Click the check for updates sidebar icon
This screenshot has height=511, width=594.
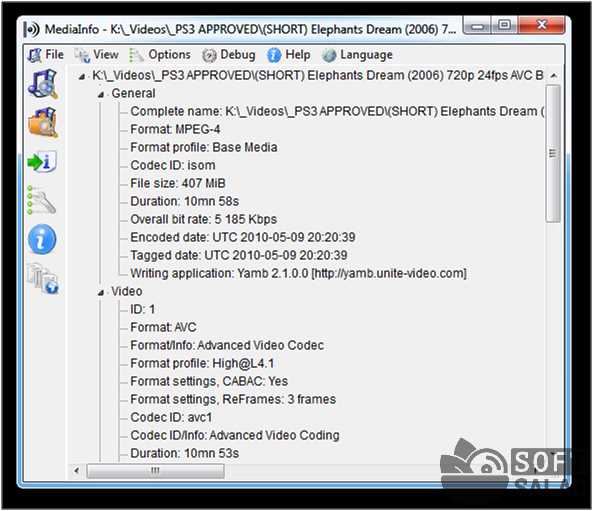coord(43,278)
